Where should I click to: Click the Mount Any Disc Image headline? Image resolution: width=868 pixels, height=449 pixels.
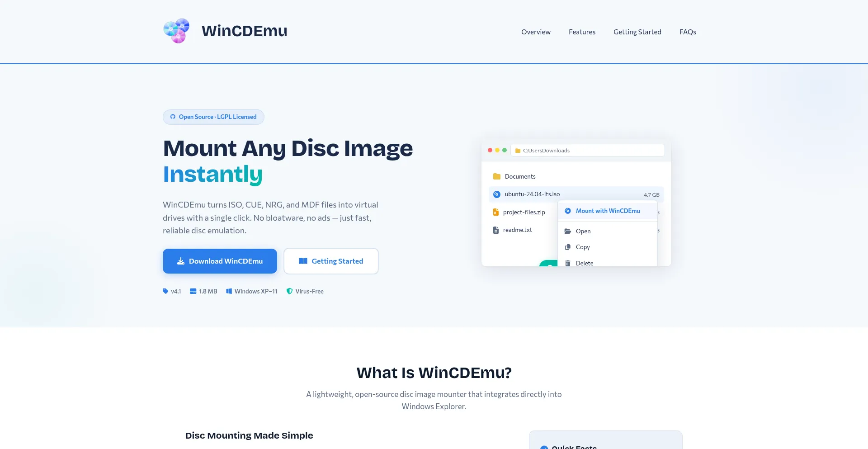point(288,148)
